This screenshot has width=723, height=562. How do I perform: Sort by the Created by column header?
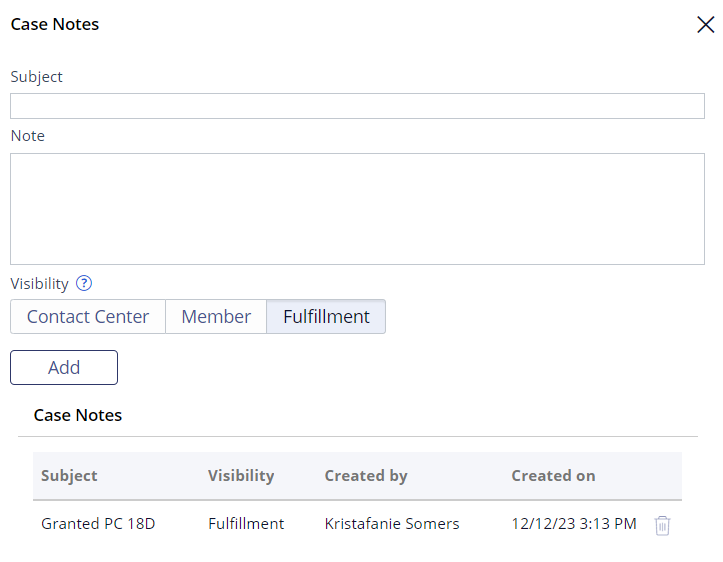366,475
